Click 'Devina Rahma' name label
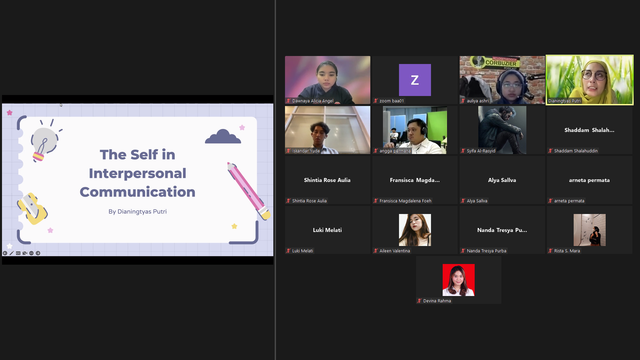This screenshot has width=640, height=360. coord(437,301)
